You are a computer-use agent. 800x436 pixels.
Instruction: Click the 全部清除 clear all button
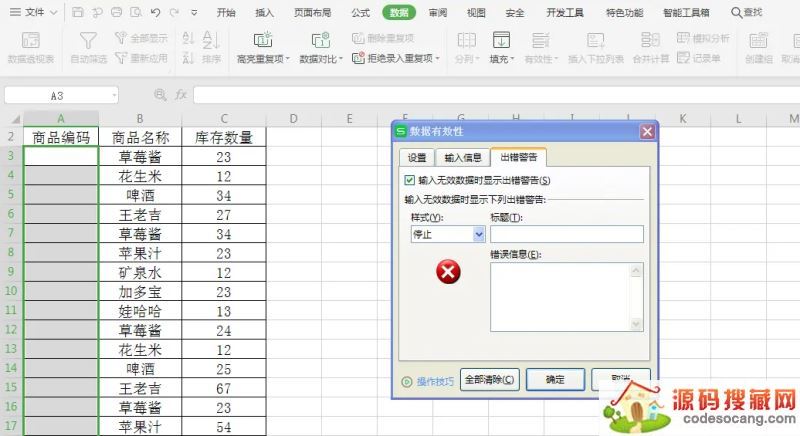coord(490,380)
